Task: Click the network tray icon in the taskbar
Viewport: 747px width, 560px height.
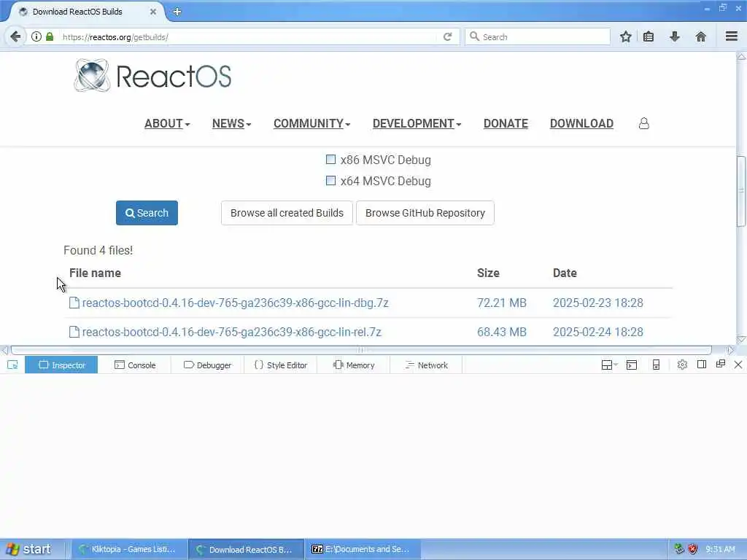Action: pos(679,549)
